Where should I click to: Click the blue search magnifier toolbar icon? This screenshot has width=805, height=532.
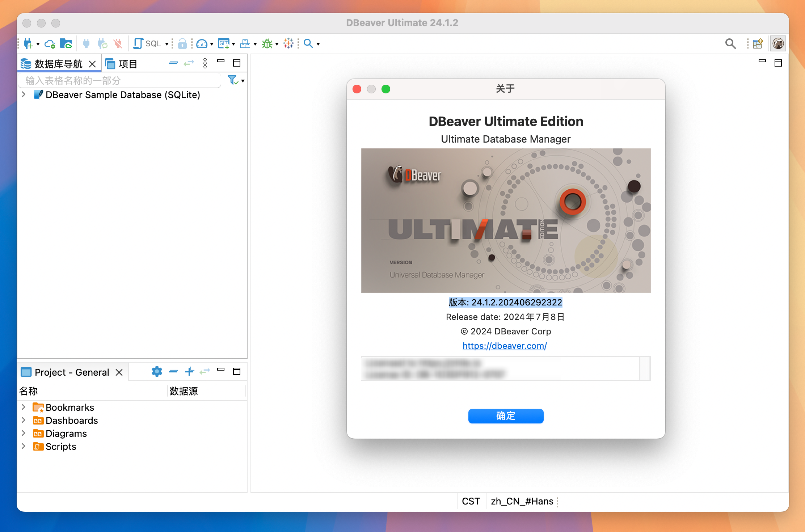coord(308,43)
